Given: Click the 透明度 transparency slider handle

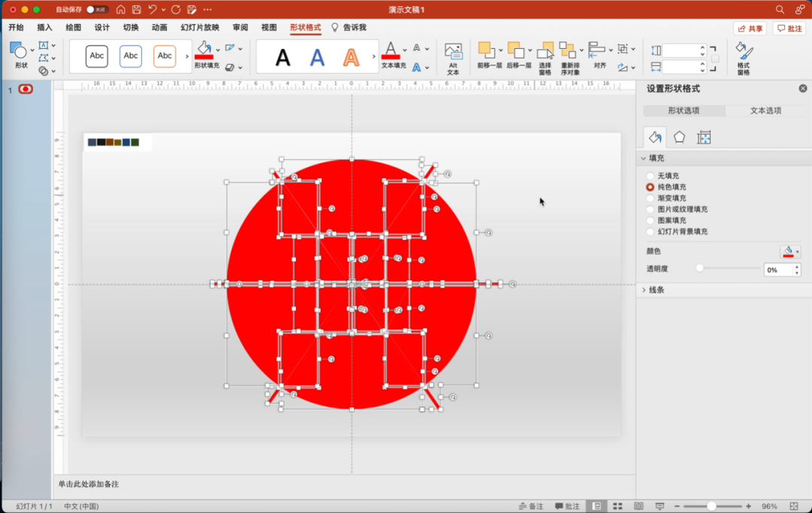Looking at the screenshot, I should coord(699,269).
